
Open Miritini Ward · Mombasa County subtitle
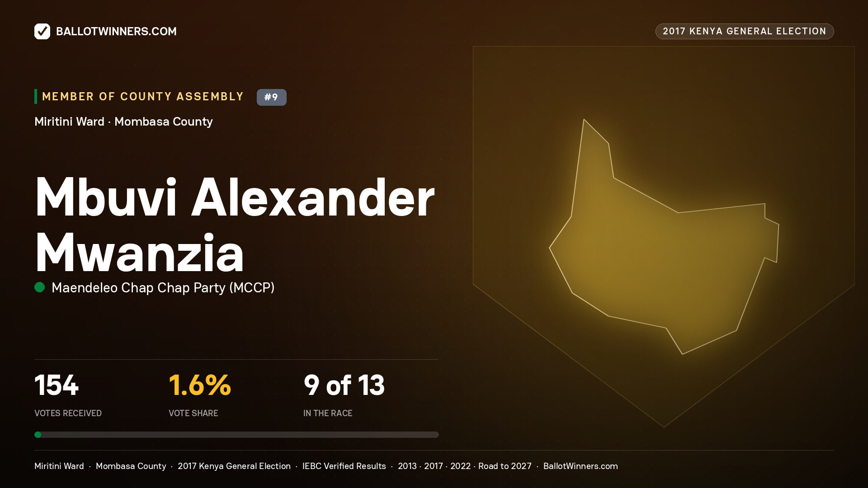[x=123, y=122]
